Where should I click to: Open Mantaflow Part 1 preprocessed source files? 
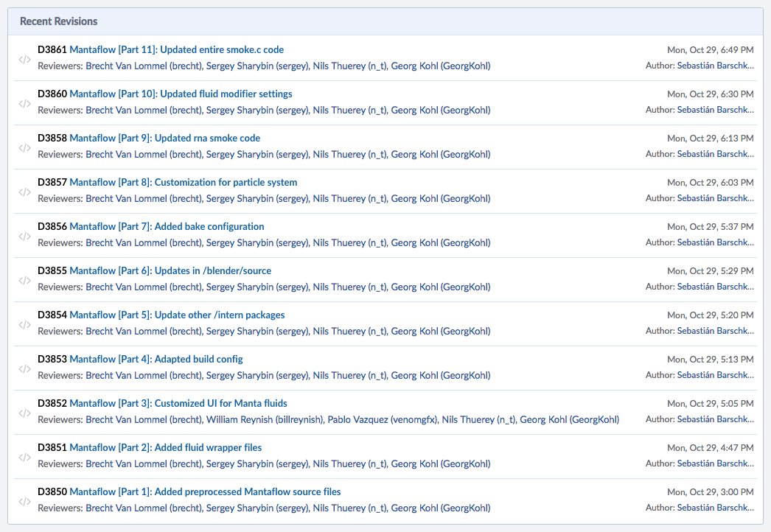[205, 492]
